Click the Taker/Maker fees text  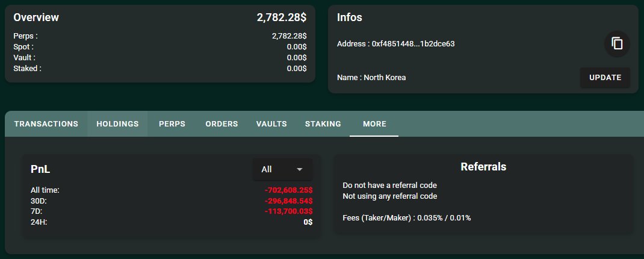click(x=407, y=218)
